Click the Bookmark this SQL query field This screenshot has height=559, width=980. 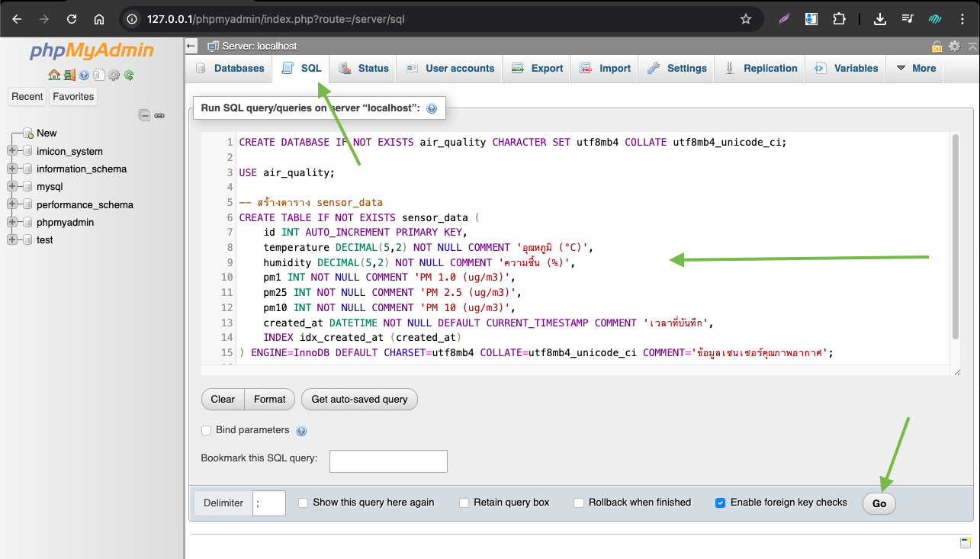point(388,461)
